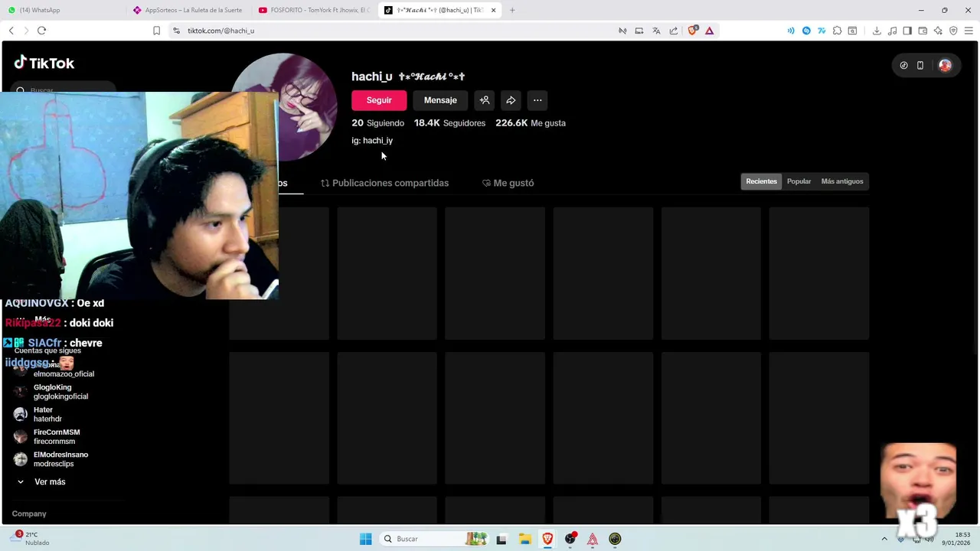This screenshot has width=980, height=551.
Task: Expand the Ver más accounts list
Action: [42, 482]
